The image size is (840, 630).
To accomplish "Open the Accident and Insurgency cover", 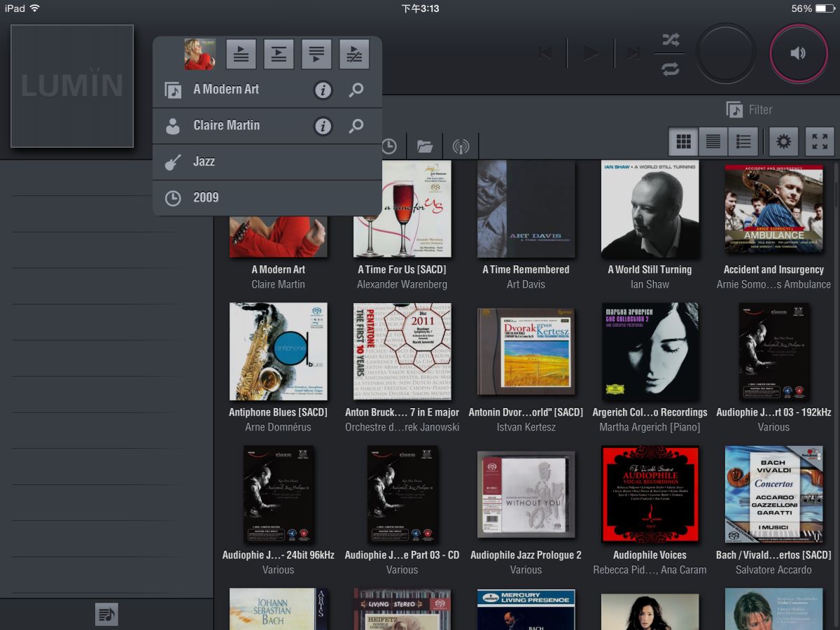I will pos(773,209).
